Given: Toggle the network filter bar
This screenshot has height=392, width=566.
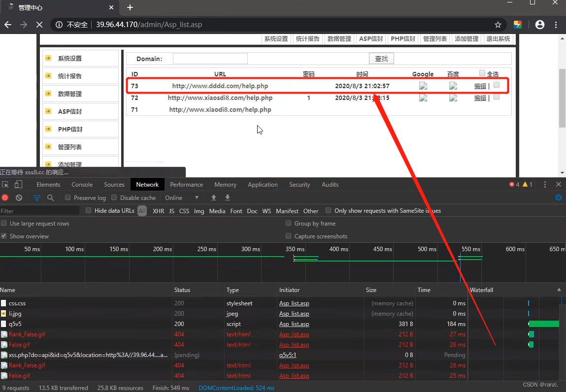Looking at the screenshot, I should (37, 197).
